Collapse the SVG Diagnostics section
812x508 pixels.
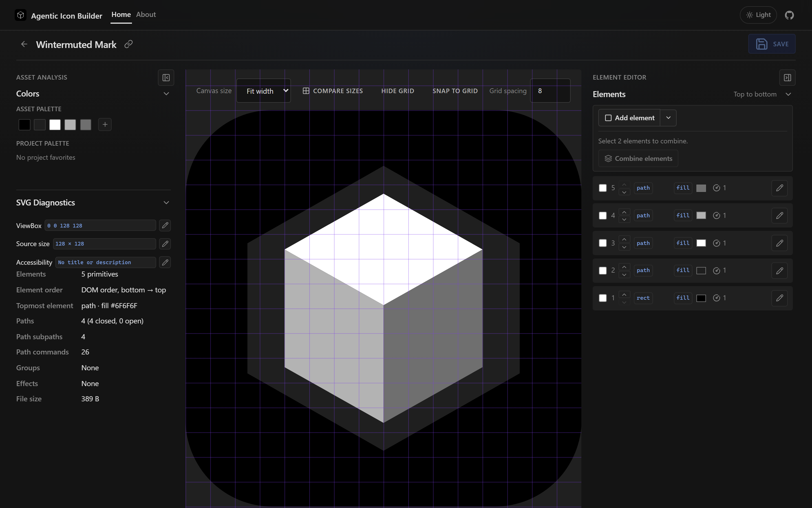click(x=166, y=203)
